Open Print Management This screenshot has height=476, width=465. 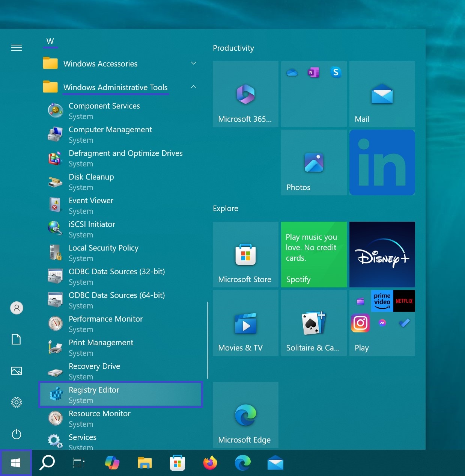[x=120, y=348]
